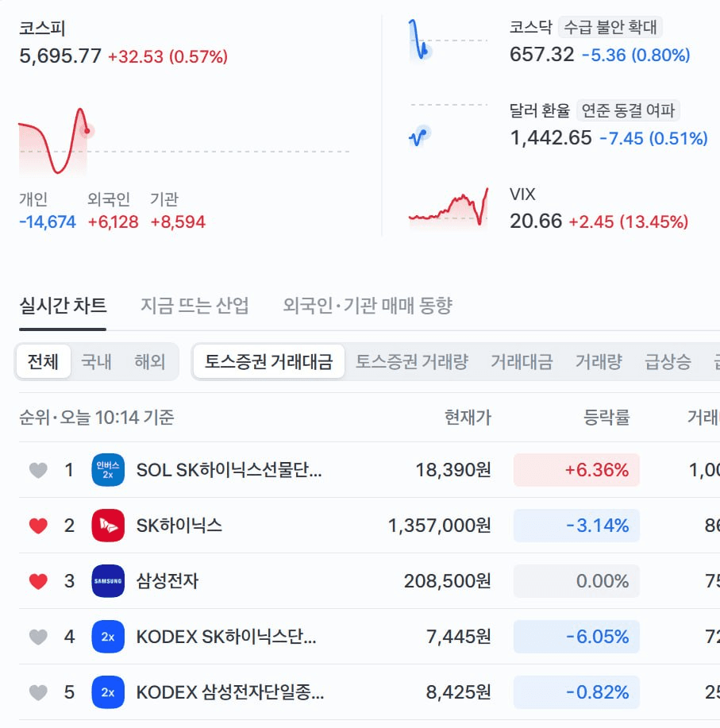
Task: Select the 급상승 ranking filter
Action: point(668,361)
